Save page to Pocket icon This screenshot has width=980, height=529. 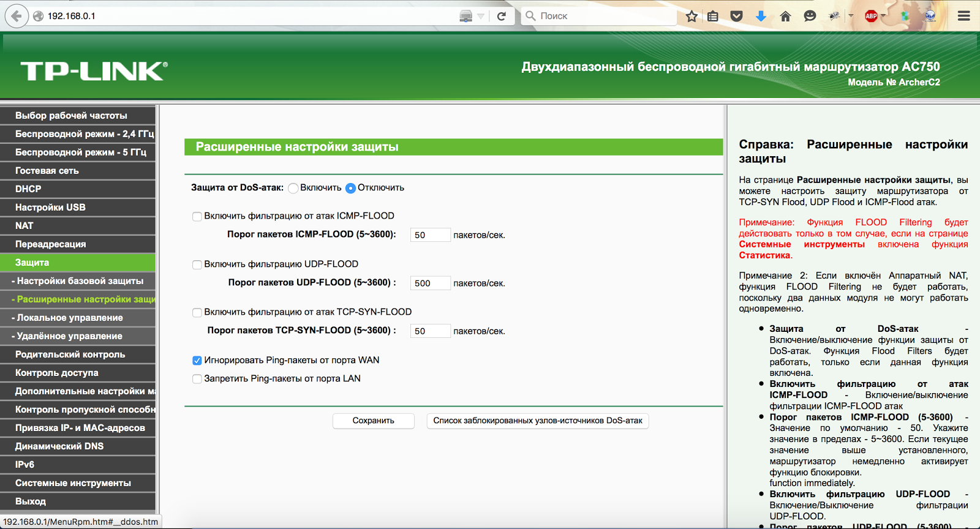pos(737,16)
